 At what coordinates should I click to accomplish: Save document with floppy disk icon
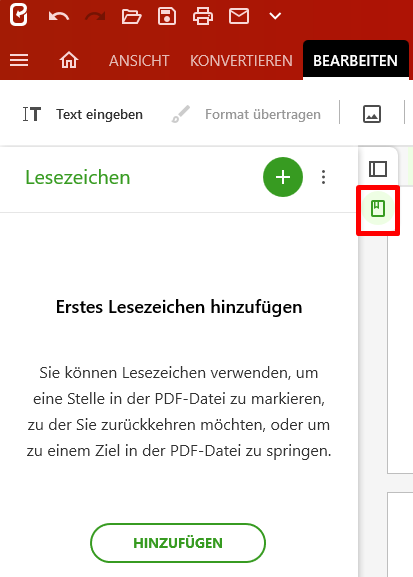tap(167, 17)
